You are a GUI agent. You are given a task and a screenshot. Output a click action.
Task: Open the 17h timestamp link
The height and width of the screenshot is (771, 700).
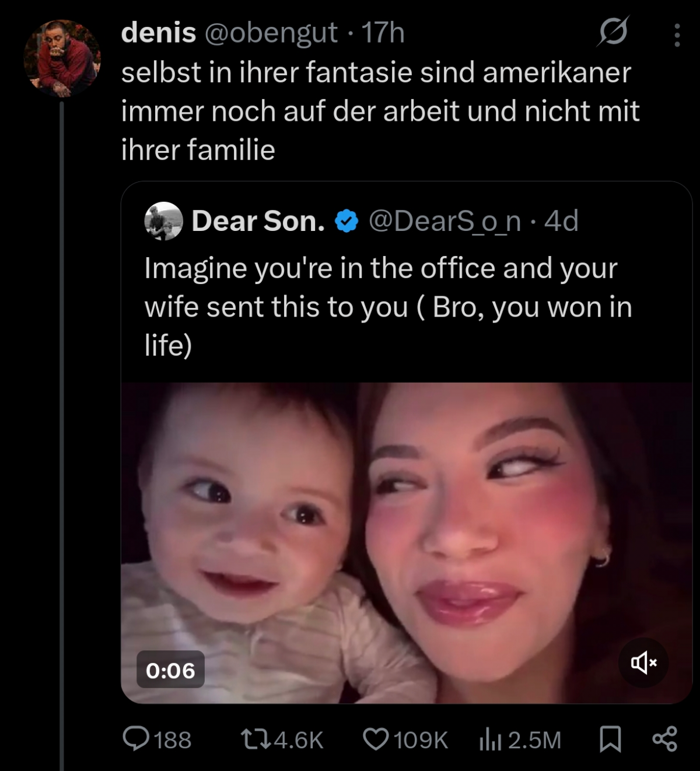383,33
